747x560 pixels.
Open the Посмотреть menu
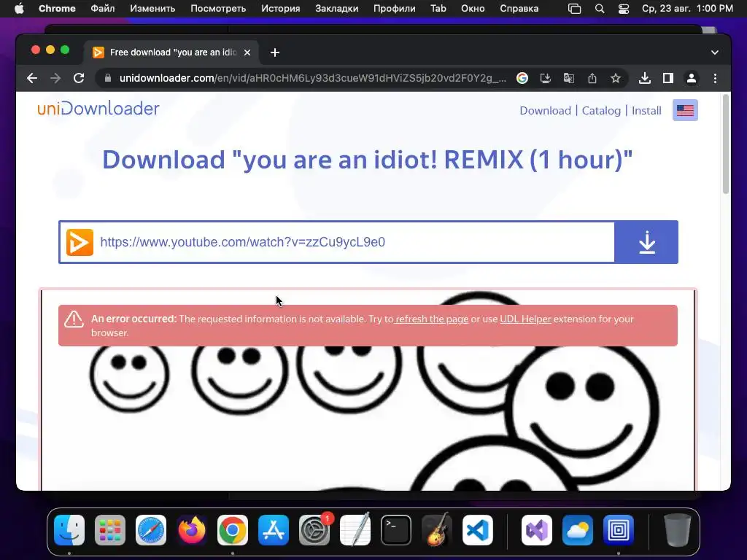pos(218,9)
